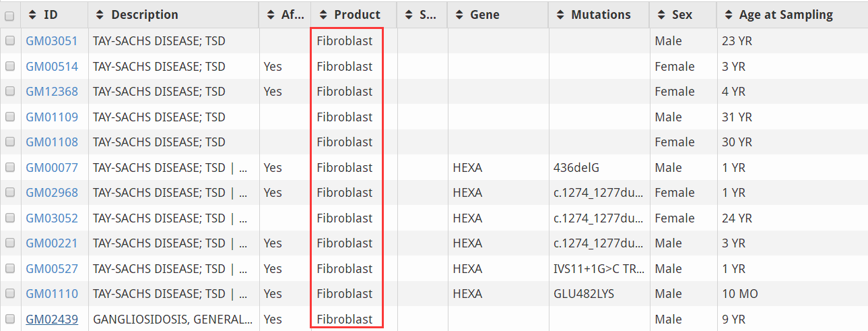Screen dimensions: 868x331
Task: Follow the GM01110 ID link
Action: [52, 294]
